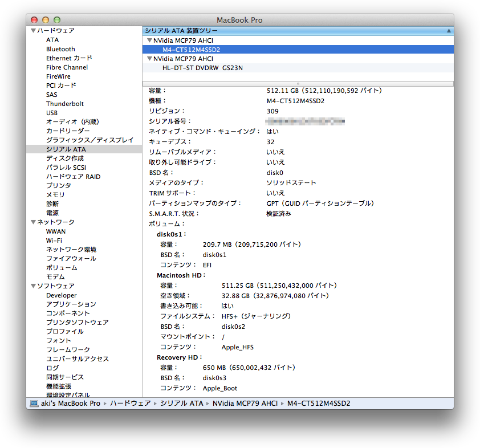The width and height of the screenshot is (480, 448).
Task: Select ディスク作成 in sidebar
Action: coord(65,158)
